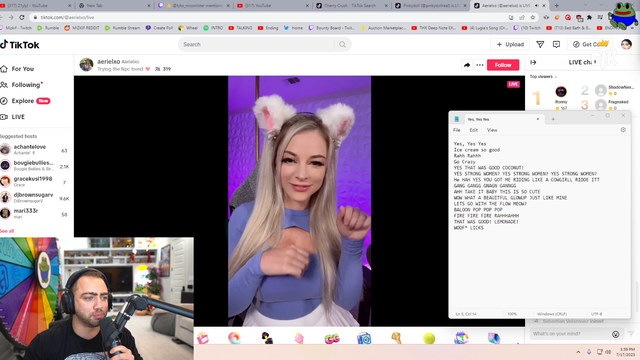Bookmark this page with the star icon
The height and width of the screenshot is (360, 640).
tap(533, 18)
